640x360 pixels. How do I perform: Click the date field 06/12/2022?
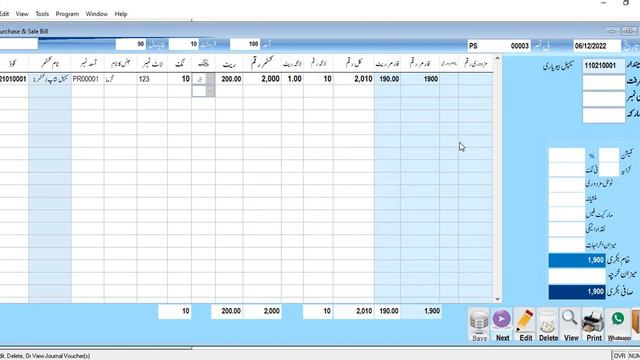pyautogui.click(x=597, y=46)
